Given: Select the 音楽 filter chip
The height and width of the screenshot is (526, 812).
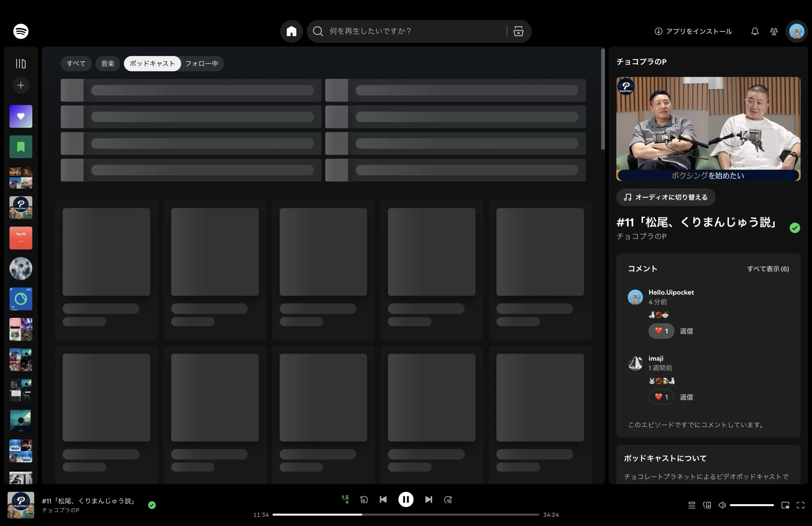Looking at the screenshot, I should point(108,63).
